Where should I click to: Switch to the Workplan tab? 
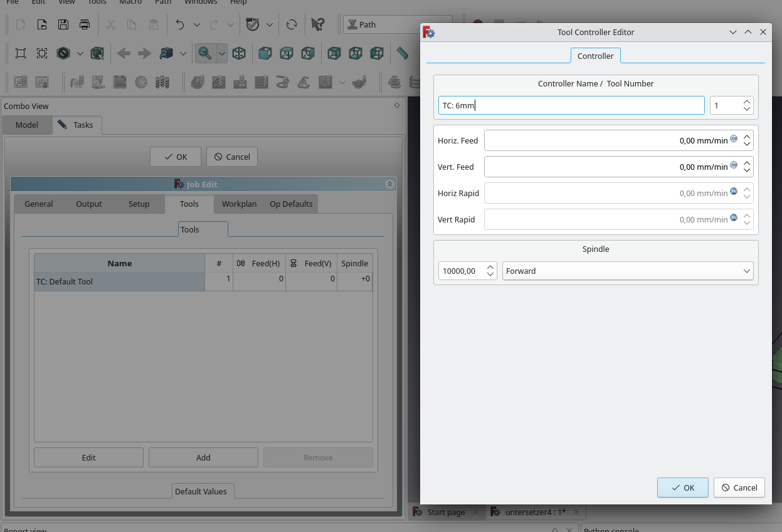point(239,204)
